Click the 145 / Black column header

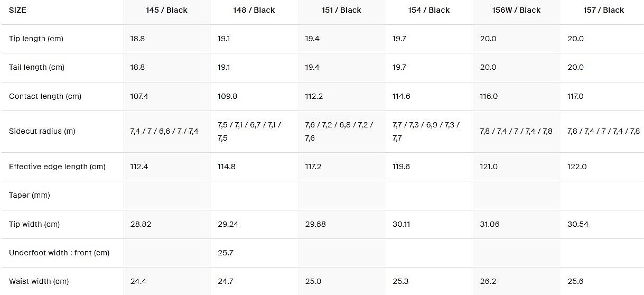coord(166,10)
